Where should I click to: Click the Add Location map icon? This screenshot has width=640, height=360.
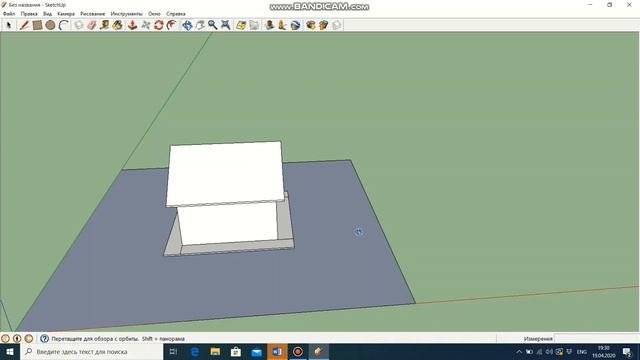(241, 25)
